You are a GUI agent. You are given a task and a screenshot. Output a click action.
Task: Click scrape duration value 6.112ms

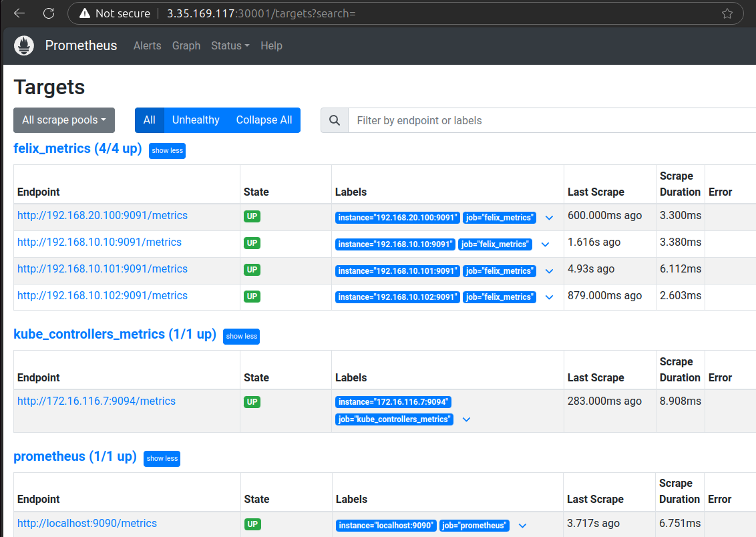point(681,269)
